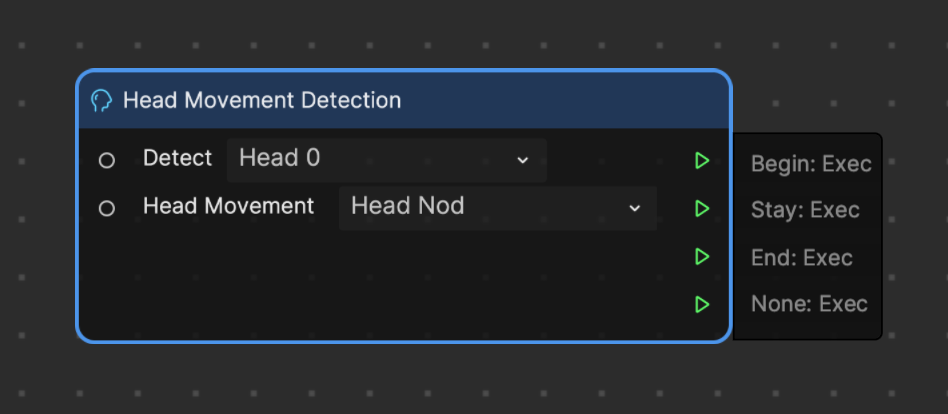This screenshot has width=948, height=414.
Task: Open the Head Nod dropdown
Action: 498,209
